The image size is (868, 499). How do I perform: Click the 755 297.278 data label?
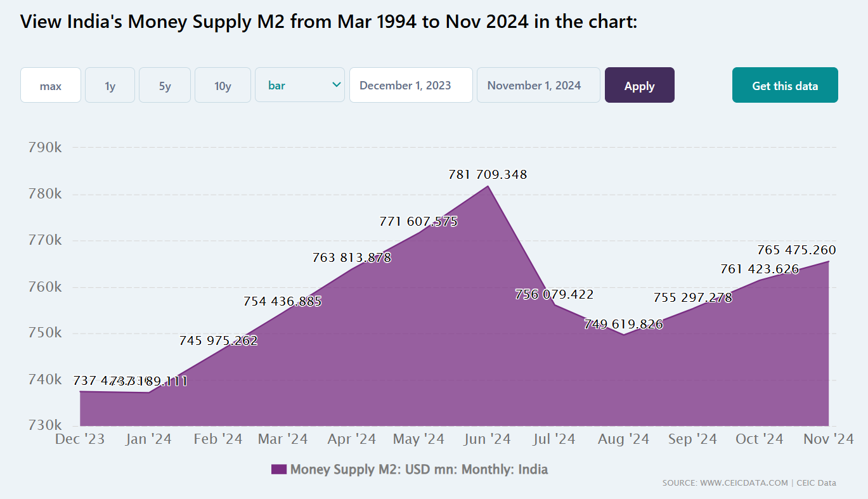click(693, 297)
